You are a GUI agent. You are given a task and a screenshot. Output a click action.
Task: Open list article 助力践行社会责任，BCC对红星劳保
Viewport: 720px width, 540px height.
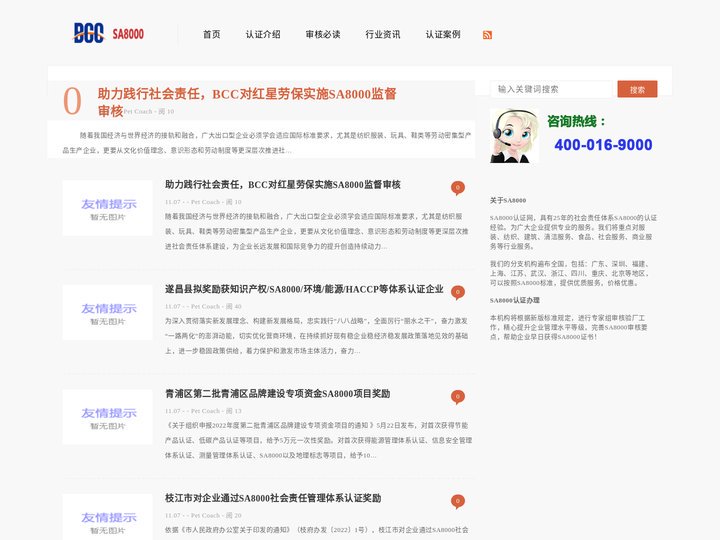283,185
